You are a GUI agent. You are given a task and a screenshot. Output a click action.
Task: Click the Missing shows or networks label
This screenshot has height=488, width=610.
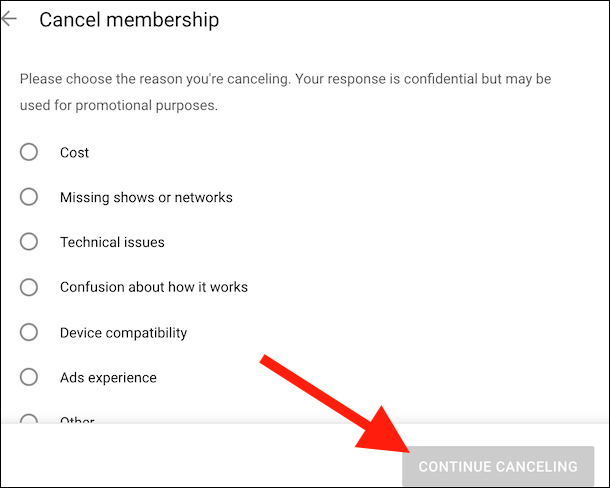point(146,198)
